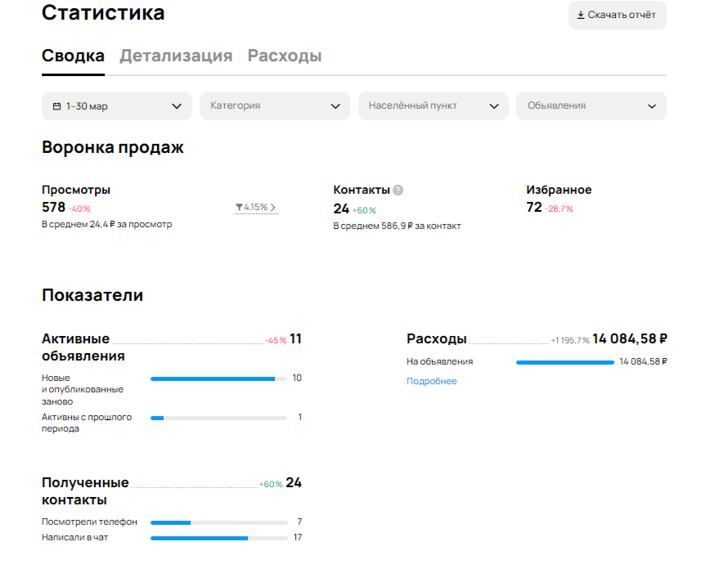Screen dimensions: 728x582
Task: Click the -40% change next to Просмотры
Action: [x=79, y=209]
